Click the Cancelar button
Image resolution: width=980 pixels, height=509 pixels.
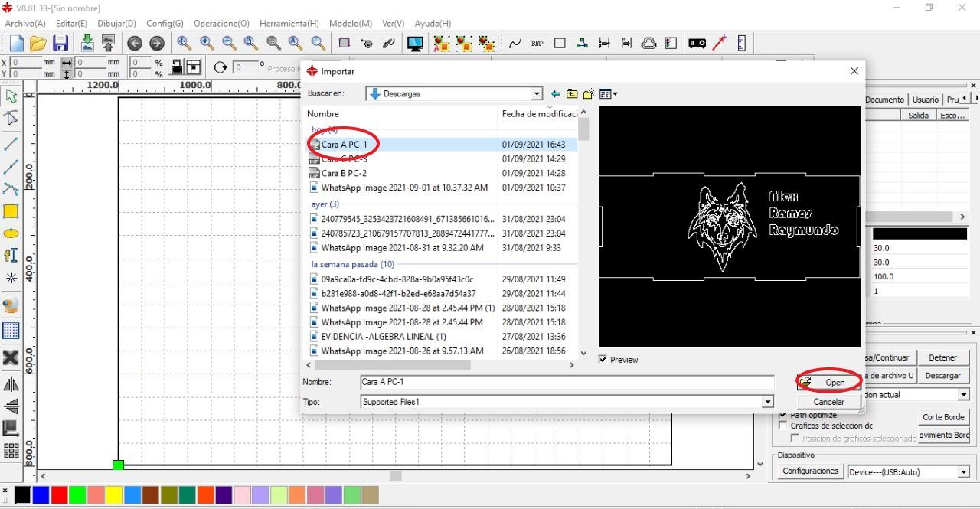(x=828, y=402)
